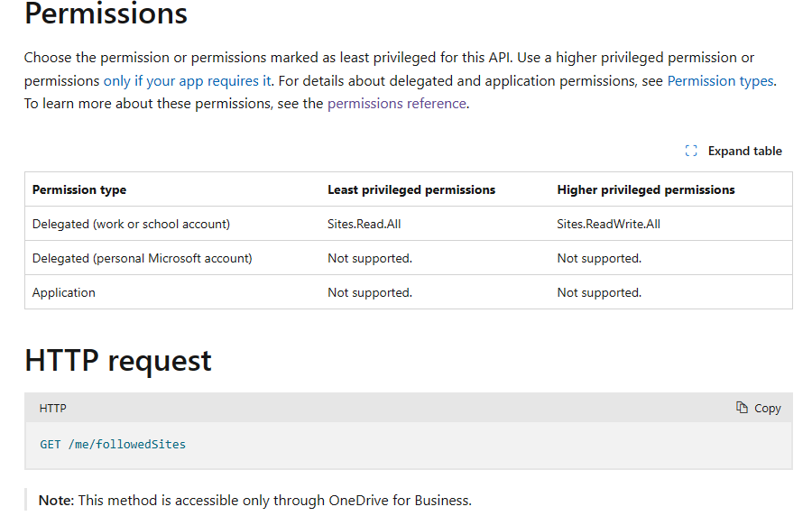Image resolution: width=812 pixels, height=516 pixels.
Task: Click the Expand table label
Action: click(x=744, y=152)
